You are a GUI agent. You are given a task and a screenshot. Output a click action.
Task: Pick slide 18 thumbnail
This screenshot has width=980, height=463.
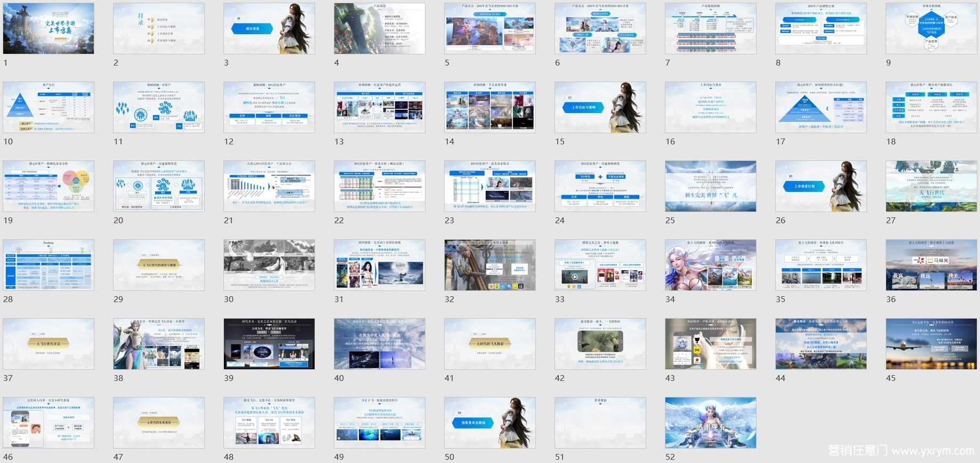(x=931, y=107)
